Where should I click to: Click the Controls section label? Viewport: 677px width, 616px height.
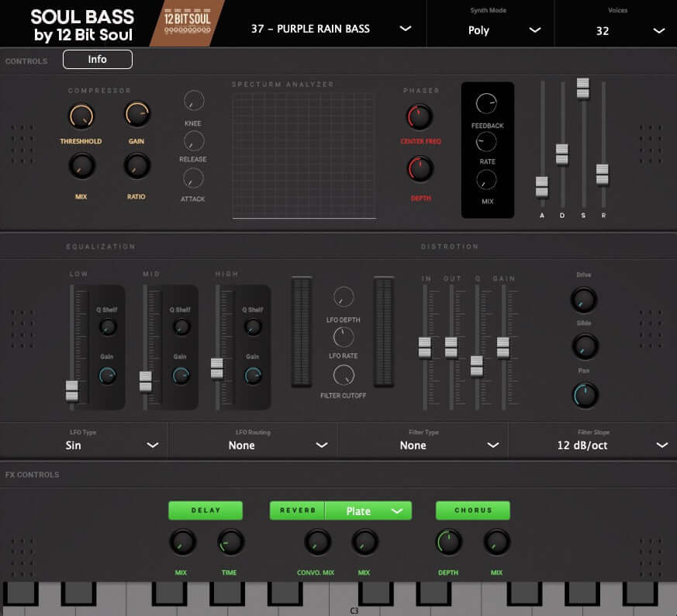(x=26, y=61)
